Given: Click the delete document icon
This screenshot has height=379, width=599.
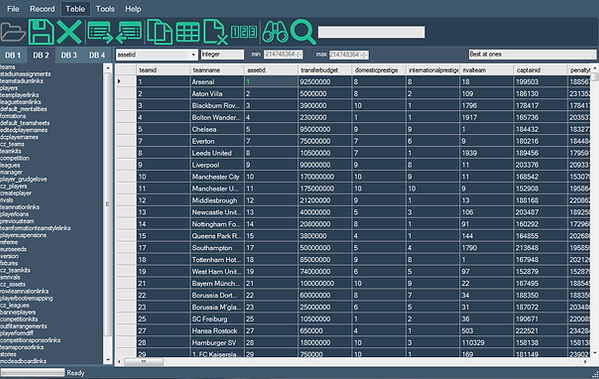Looking at the screenshot, I should (x=215, y=32).
